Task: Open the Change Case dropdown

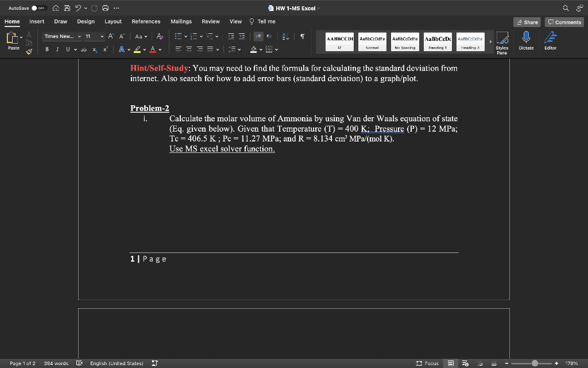Action: pos(141,36)
